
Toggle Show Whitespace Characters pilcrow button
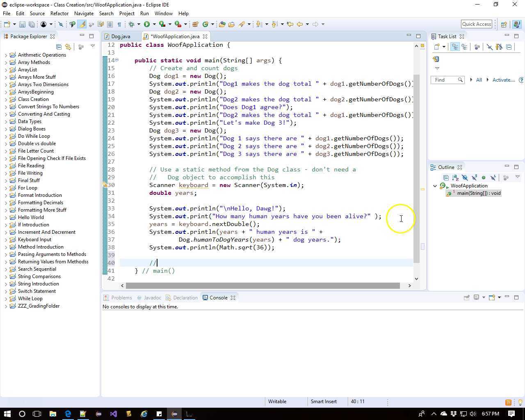coord(119,24)
